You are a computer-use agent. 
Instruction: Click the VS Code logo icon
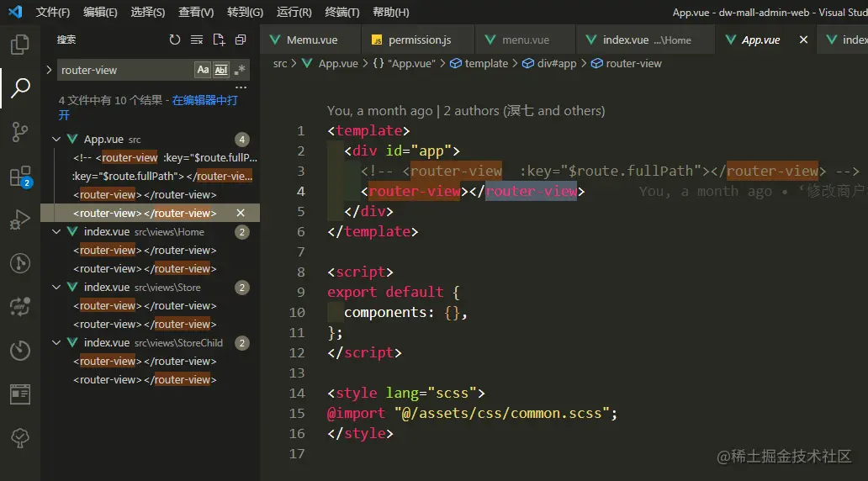(15, 12)
